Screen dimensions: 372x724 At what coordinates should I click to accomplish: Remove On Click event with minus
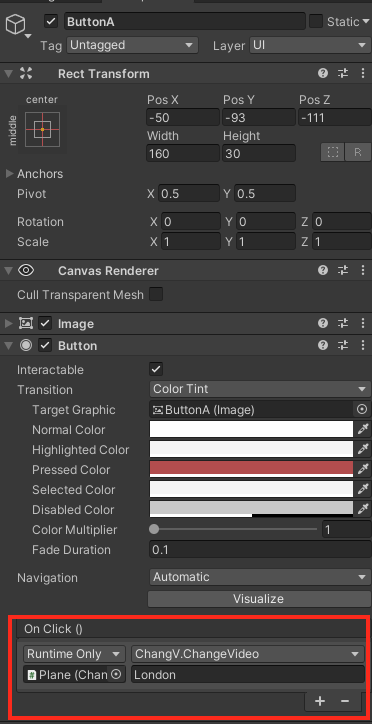(345, 701)
